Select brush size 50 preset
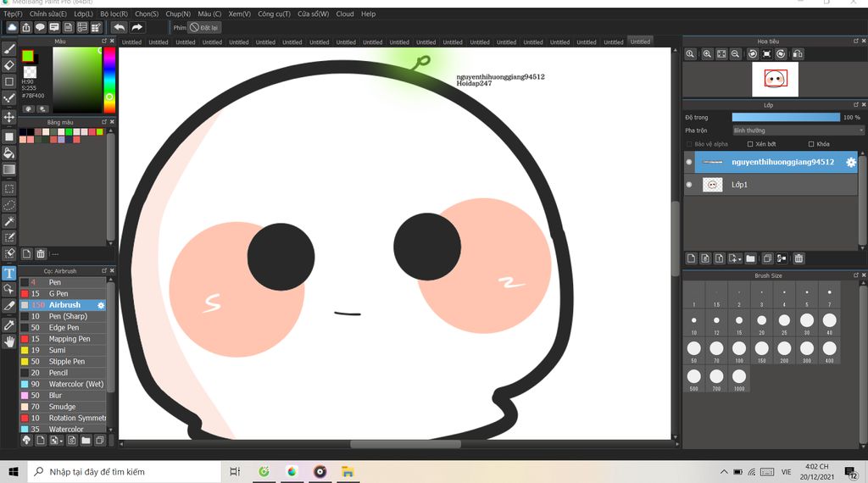The width and height of the screenshot is (868, 483). point(693,351)
